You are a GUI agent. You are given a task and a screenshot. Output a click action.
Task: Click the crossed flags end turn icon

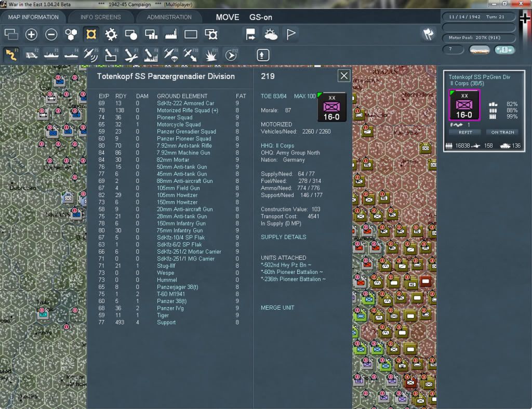pyautogui.click(x=428, y=34)
